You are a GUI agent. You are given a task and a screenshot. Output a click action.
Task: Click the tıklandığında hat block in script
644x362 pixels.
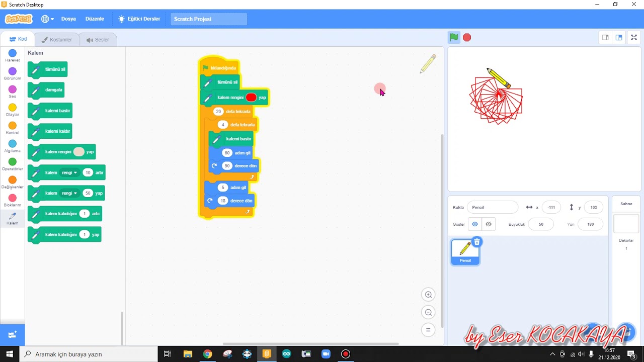219,67
